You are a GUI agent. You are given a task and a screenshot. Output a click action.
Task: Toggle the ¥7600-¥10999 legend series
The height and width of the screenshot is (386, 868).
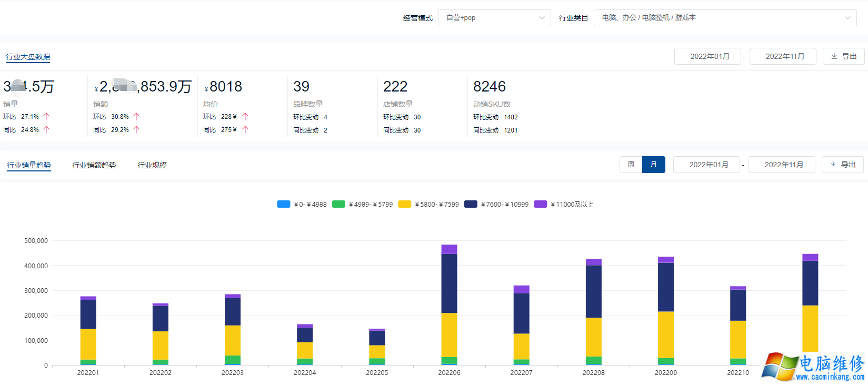click(x=496, y=204)
